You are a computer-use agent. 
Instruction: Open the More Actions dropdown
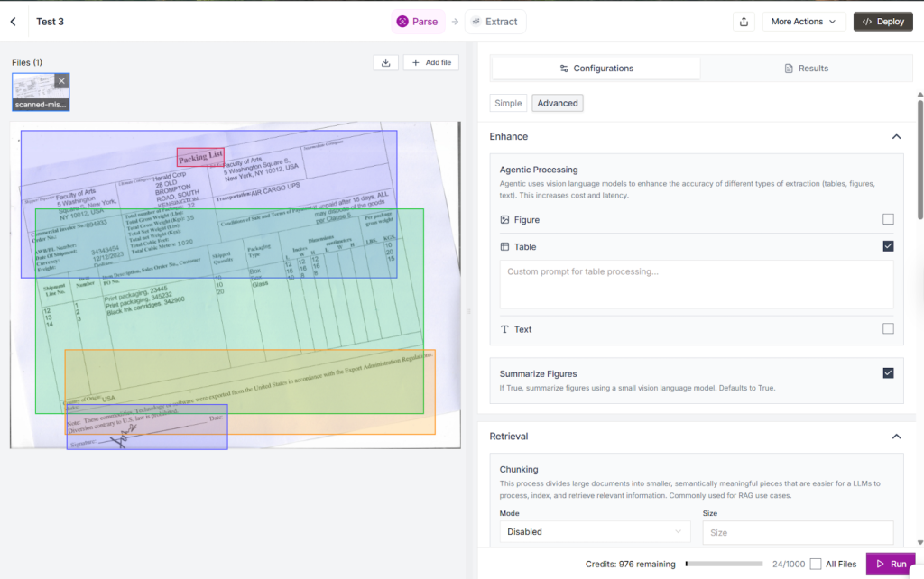pyautogui.click(x=803, y=22)
